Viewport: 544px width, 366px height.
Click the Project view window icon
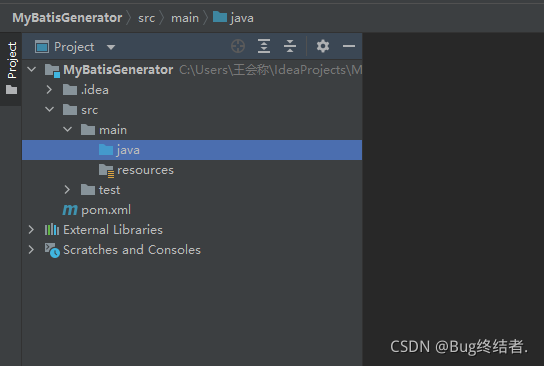42,46
